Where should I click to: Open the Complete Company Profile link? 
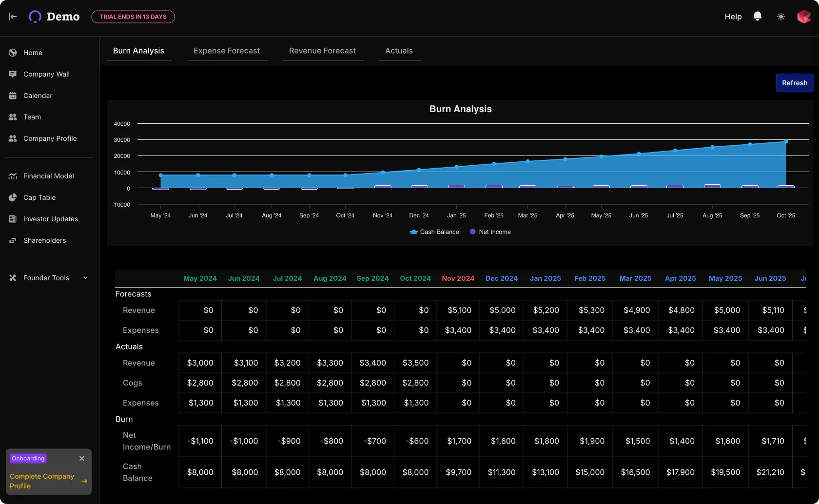tap(42, 481)
